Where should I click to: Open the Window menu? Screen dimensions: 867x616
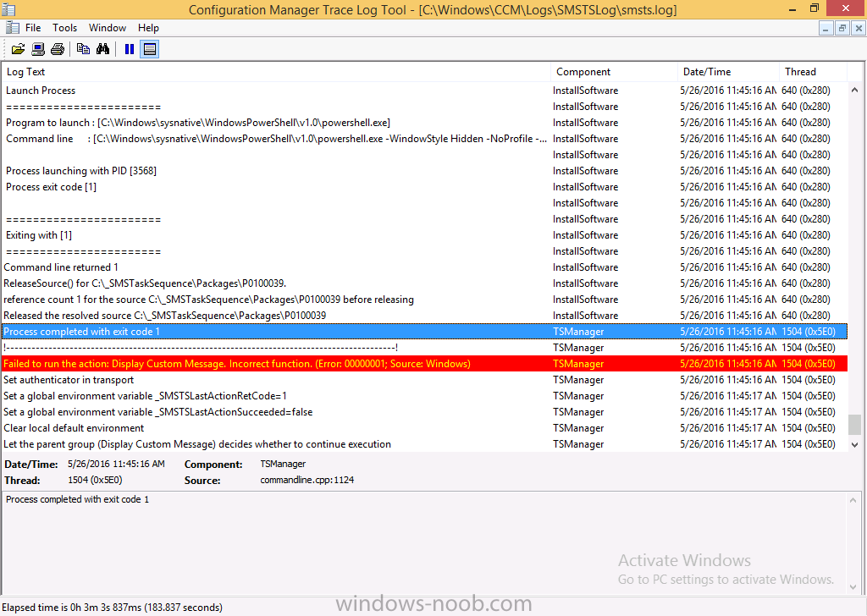point(108,28)
